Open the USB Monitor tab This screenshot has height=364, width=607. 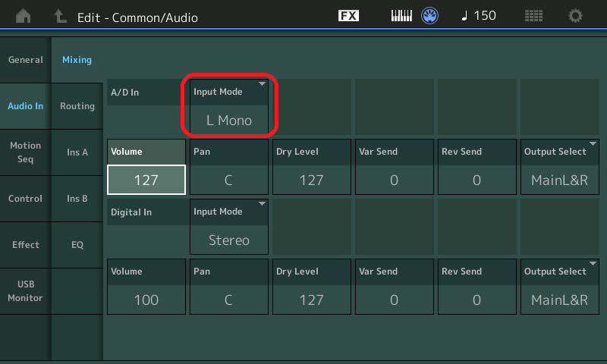pos(25,290)
